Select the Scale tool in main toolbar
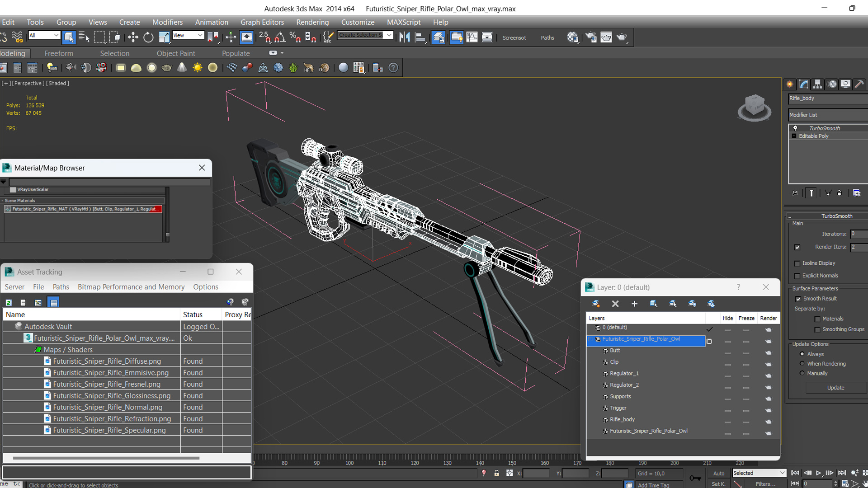The height and width of the screenshot is (488, 868). (x=164, y=38)
